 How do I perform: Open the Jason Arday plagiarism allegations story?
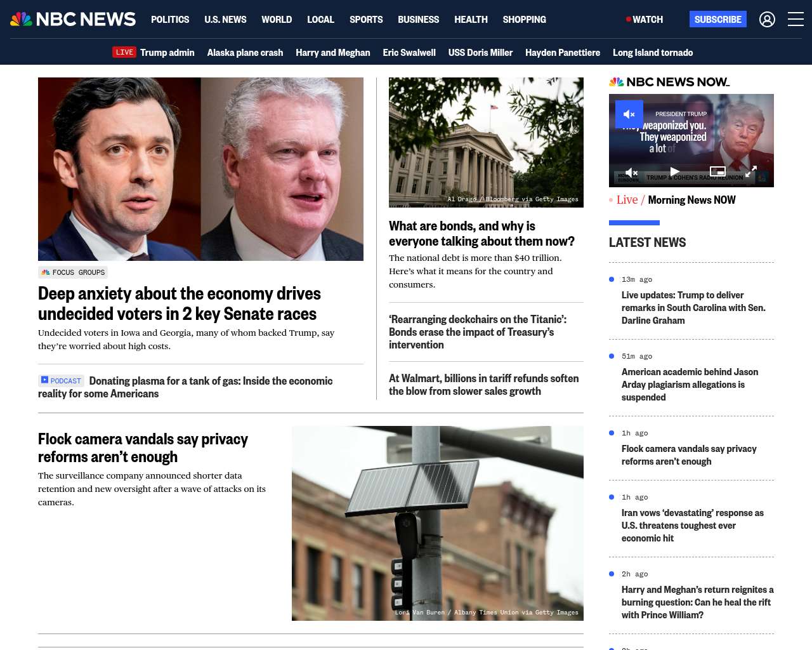tap(690, 385)
